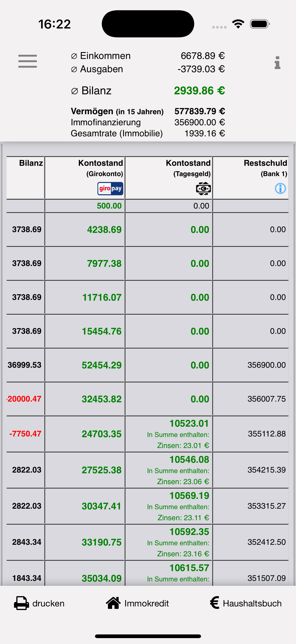296x644 pixels.
Task: Tap the Girokonto value 24703.35
Action: click(x=102, y=434)
